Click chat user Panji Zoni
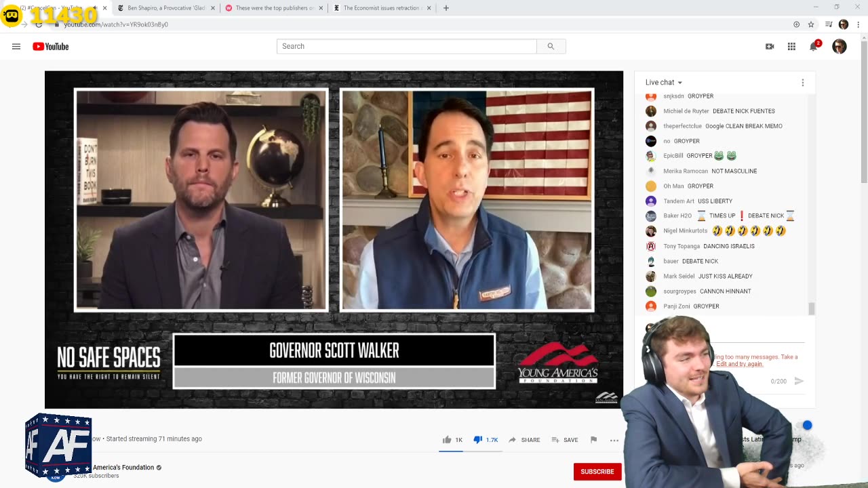Screen dimensions: 868x488 (x=677, y=306)
